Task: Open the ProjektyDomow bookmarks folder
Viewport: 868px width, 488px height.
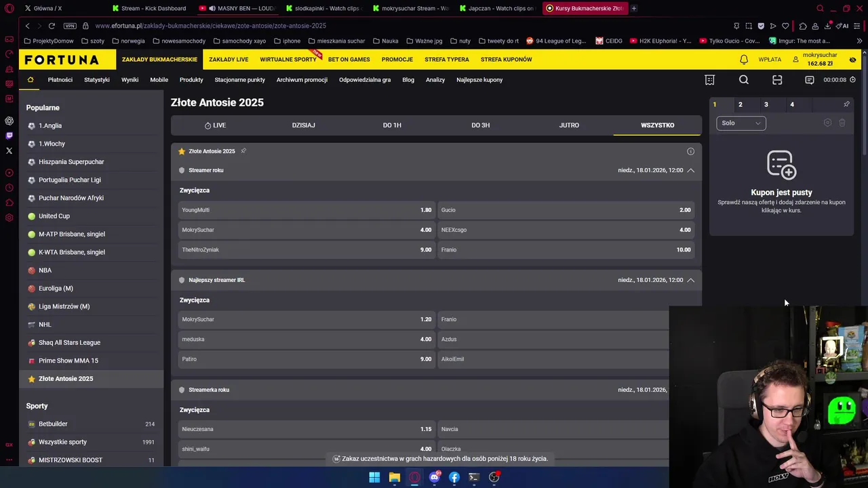Action: click(49, 41)
